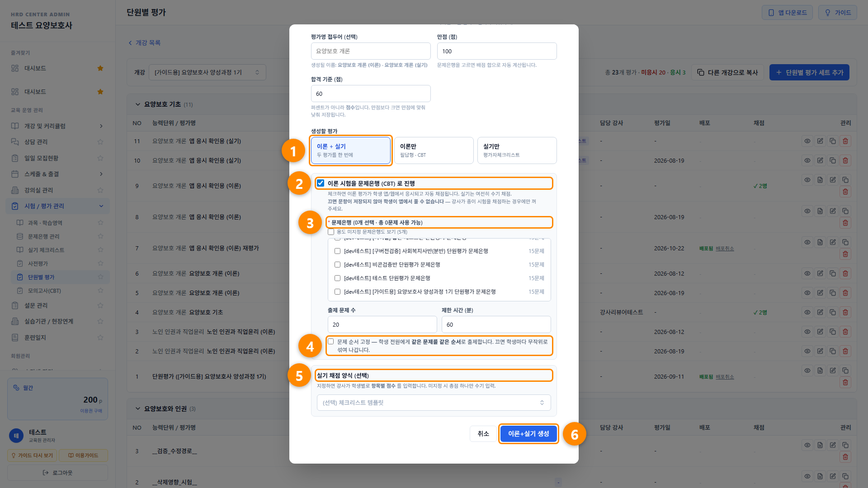Click the delete trash icon in row 10
The height and width of the screenshot is (488, 868).
(x=845, y=160)
